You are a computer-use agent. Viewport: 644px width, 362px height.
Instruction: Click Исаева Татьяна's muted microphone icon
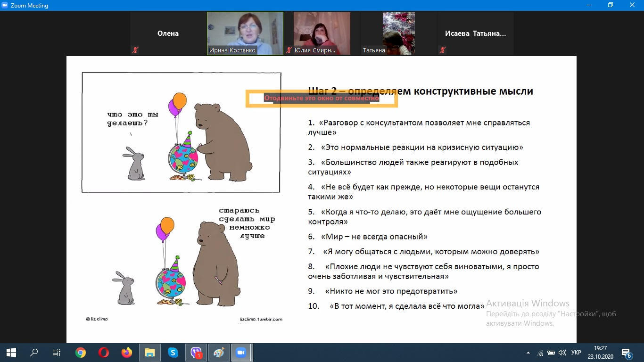443,50
